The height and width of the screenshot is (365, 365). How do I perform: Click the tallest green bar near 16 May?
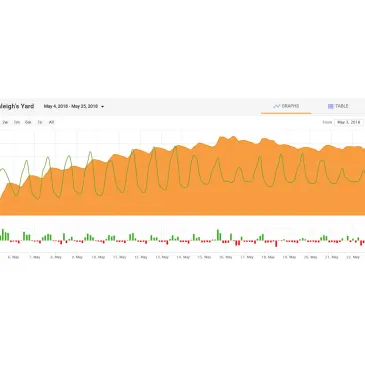coord(218,235)
